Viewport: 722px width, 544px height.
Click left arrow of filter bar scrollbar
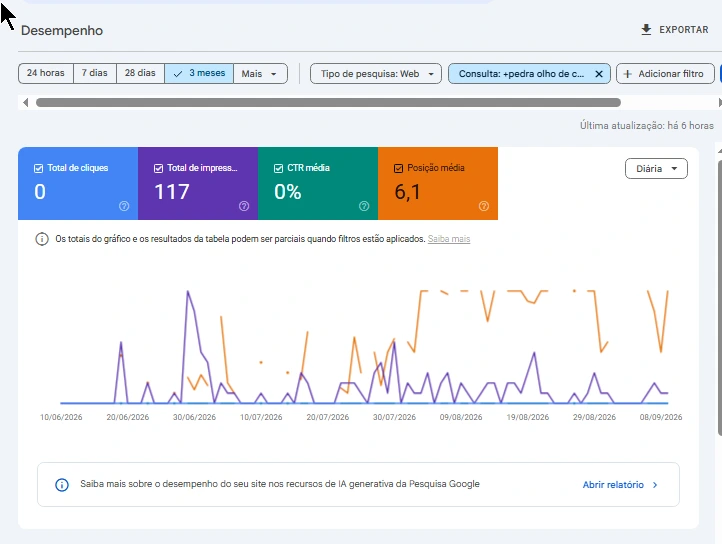[26, 102]
